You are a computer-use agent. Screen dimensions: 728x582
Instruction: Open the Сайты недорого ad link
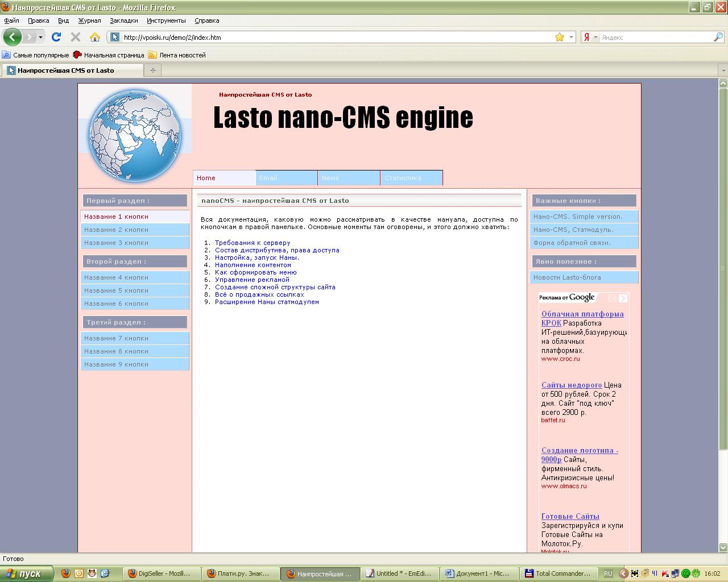coord(572,385)
